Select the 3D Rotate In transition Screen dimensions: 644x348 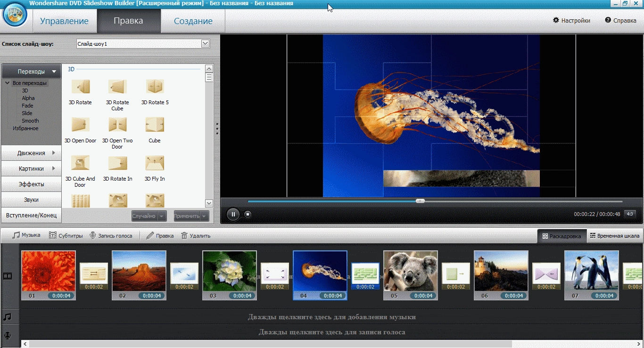(117, 163)
